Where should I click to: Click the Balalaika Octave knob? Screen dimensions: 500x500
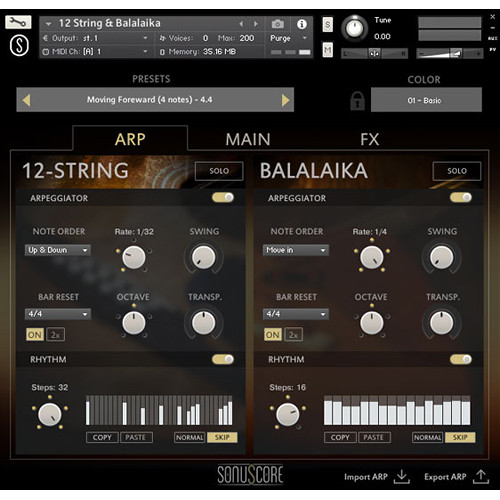pyautogui.click(x=372, y=323)
